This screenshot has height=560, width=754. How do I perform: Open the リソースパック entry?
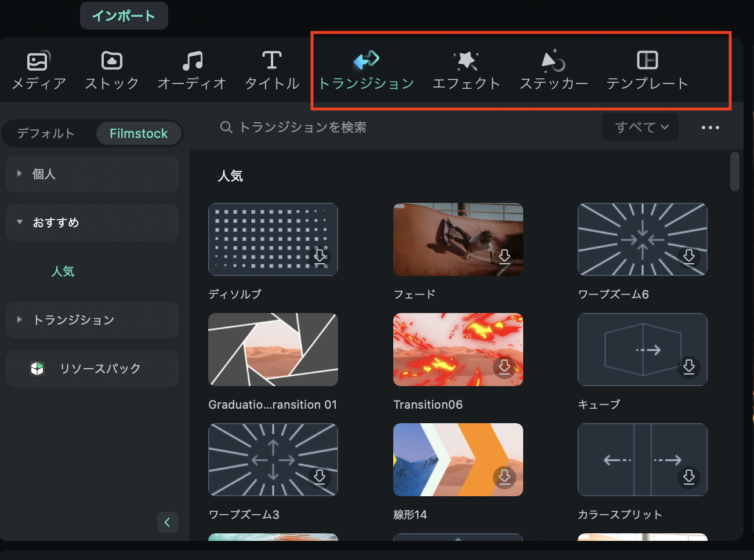pyautogui.click(x=92, y=369)
